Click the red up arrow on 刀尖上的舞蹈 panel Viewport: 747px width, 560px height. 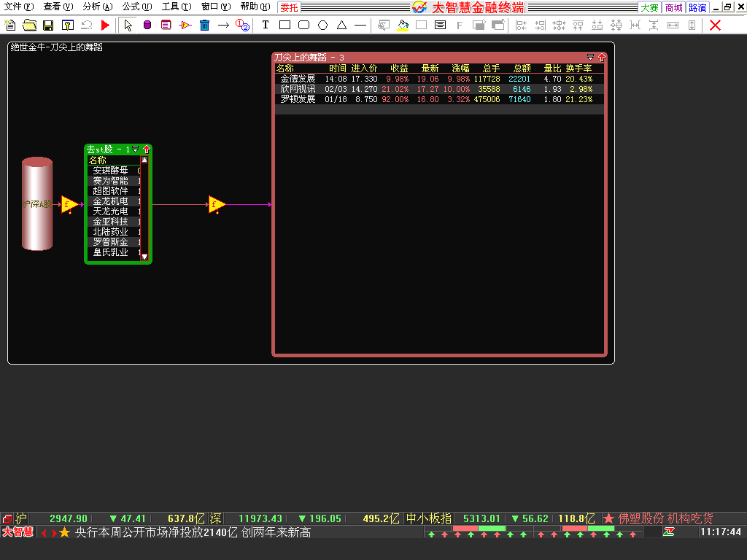click(601, 57)
